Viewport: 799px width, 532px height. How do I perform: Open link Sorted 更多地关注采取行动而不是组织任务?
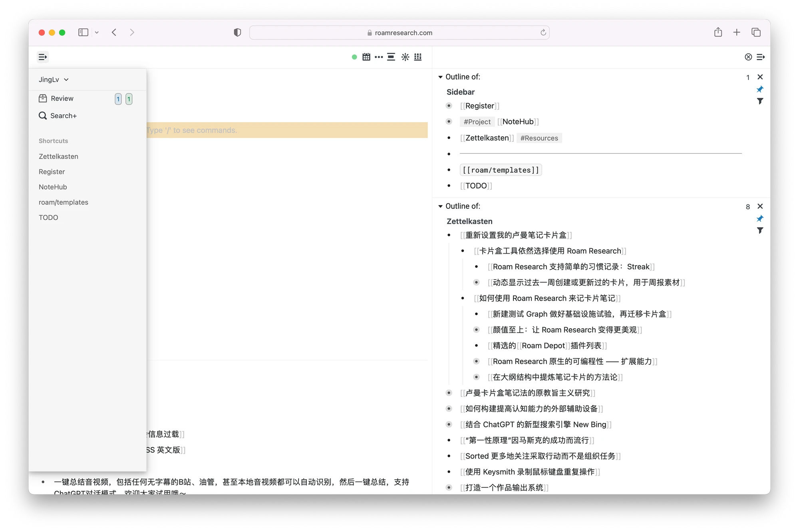540,456
